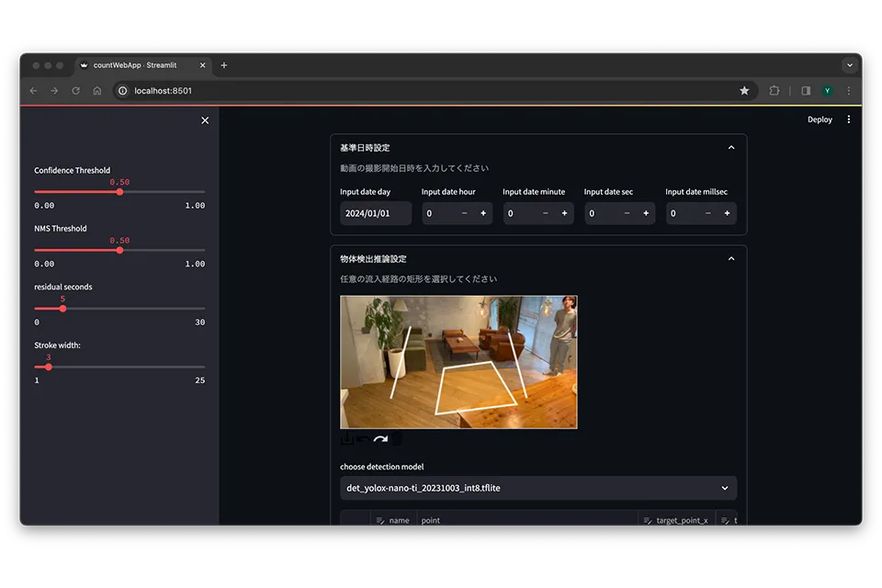Open the browser extensions menu
This screenshot has width=882, height=588.
(x=775, y=91)
